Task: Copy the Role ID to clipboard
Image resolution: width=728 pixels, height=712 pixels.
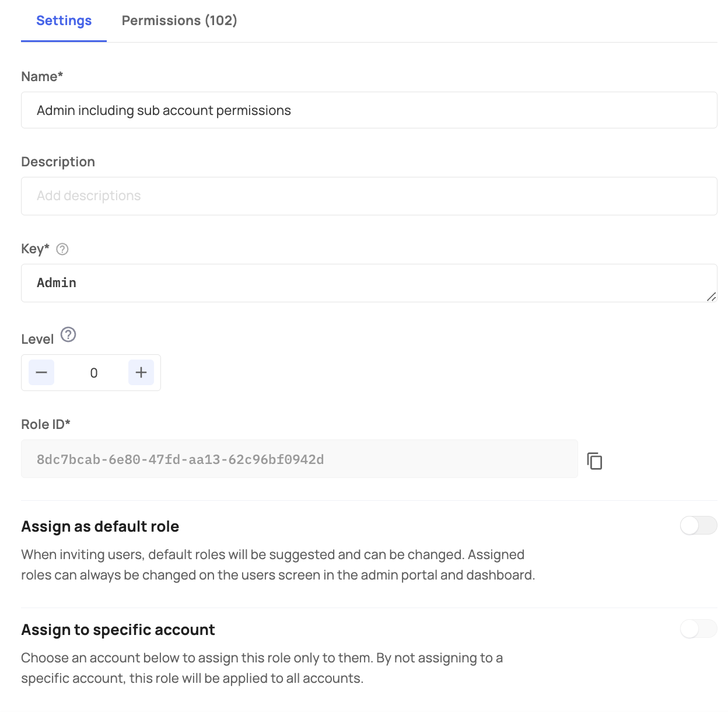Action: click(594, 460)
